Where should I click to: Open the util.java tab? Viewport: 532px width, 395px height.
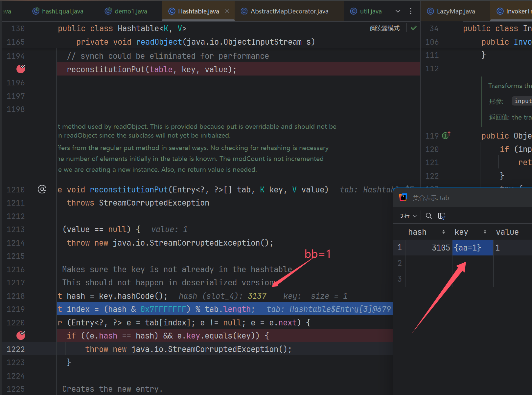(366, 11)
